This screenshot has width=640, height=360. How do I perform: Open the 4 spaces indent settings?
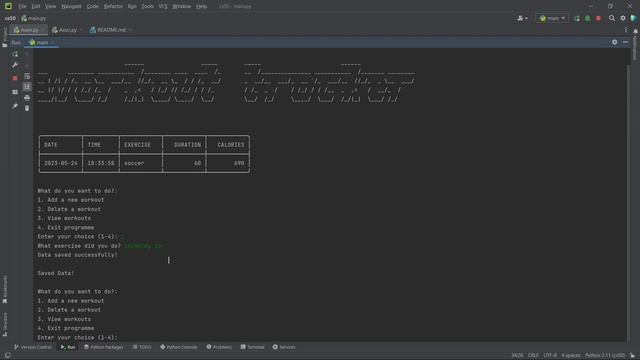[571, 356]
